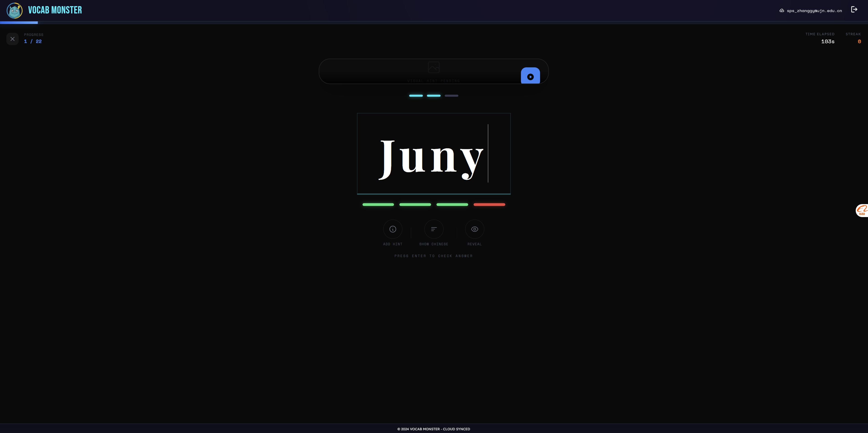Click the blue progress bar at top
The width and height of the screenshot is (868, 433).
19,23
